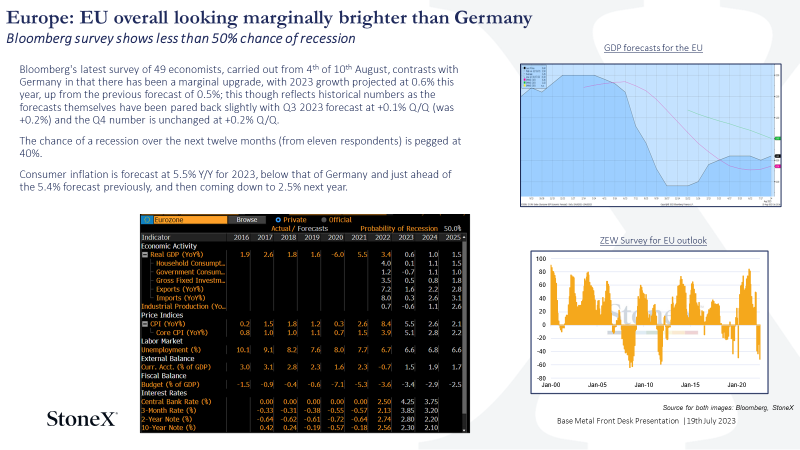Click the Price Indices section heading
Image resolution: width=800 pixels, height=450 pixels.
pos(162,315)
